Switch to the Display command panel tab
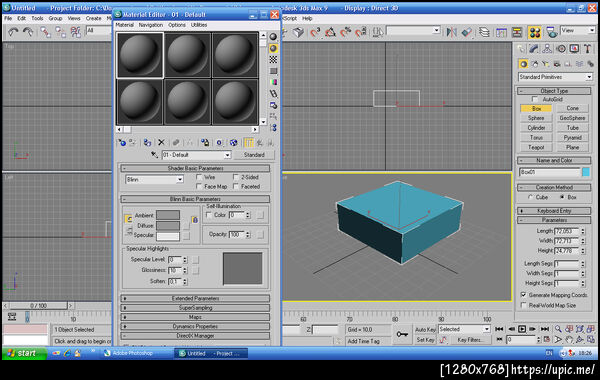 pos(574,49)
